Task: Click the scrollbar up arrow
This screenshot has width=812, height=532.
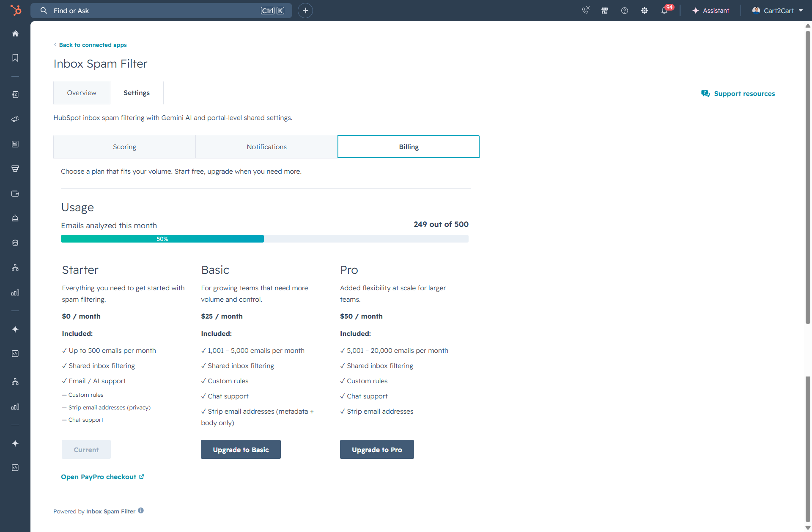Action: pyautogui.click(x=808, y=26)
